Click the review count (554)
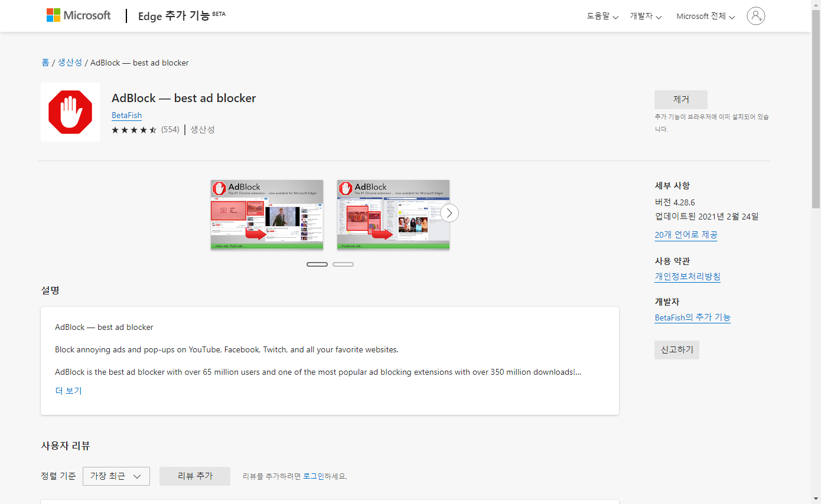The image size is (821, 504). tap(170, 130)
